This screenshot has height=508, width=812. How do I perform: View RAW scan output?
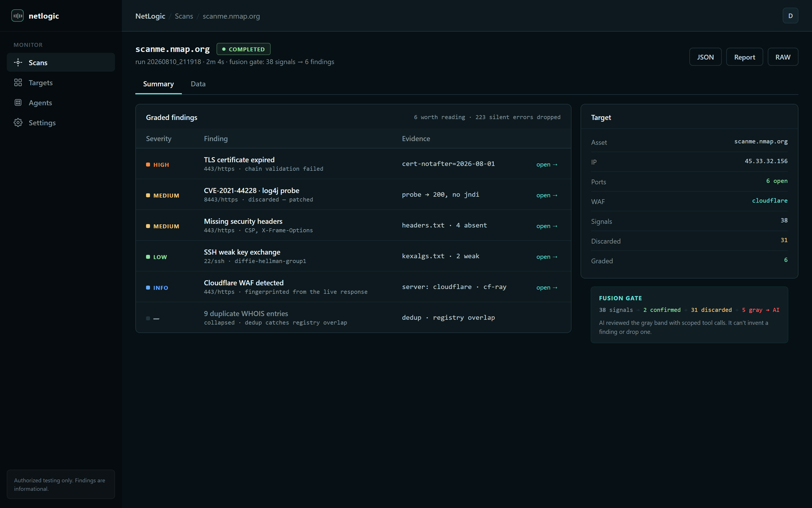tap(783, 57)
